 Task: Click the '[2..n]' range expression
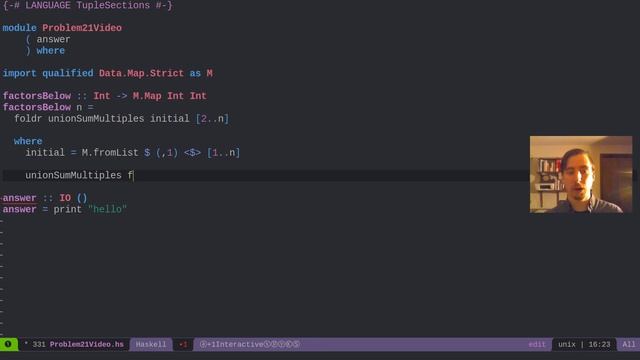click(212, 119)
